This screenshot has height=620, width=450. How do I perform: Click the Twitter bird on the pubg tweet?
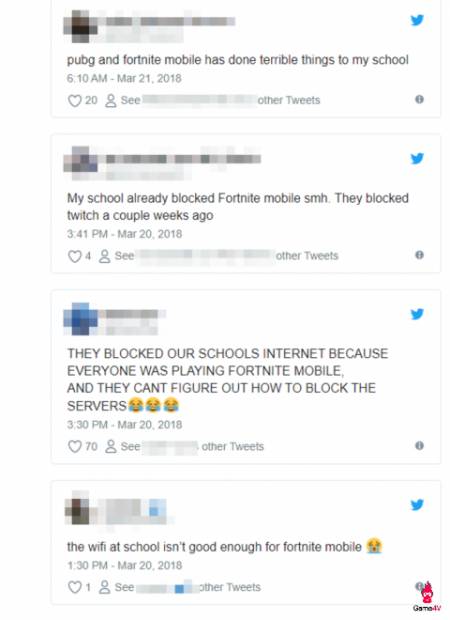tap(417, 20)
